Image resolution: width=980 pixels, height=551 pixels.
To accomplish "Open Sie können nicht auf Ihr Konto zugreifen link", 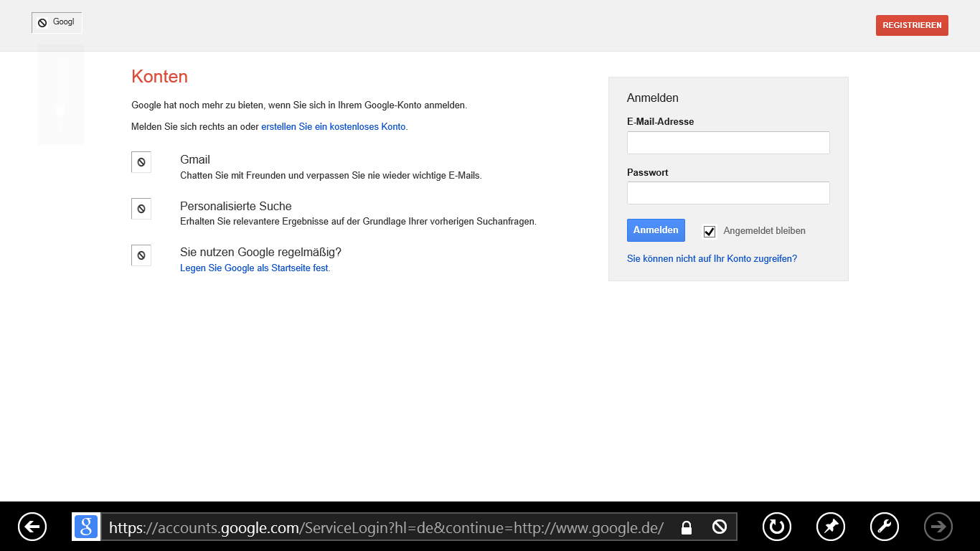I will pos(712,259).
